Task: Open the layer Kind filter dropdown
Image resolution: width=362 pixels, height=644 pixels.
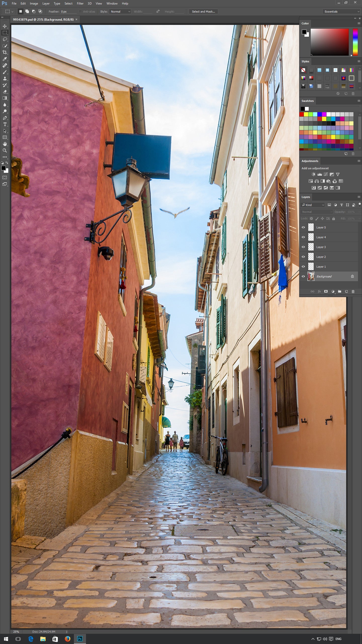Action: [x=313, y=205]
